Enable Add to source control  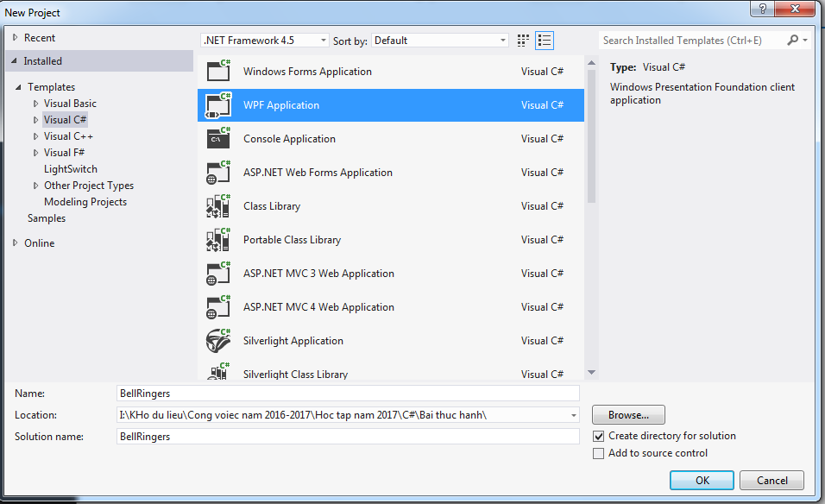click(599, 453)
